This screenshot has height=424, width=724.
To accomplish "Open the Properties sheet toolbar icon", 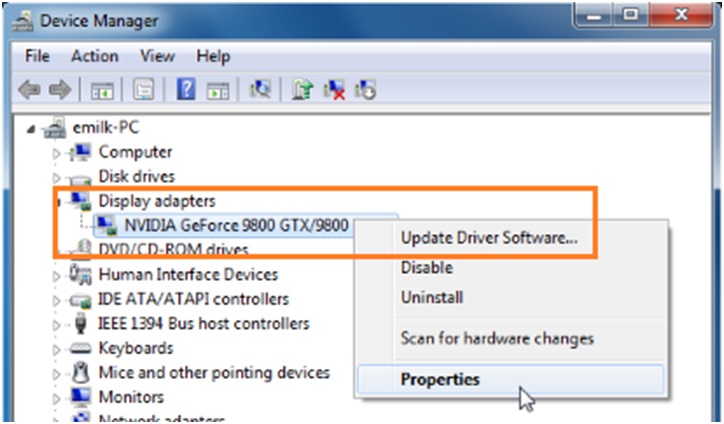I will pos(144,90).
